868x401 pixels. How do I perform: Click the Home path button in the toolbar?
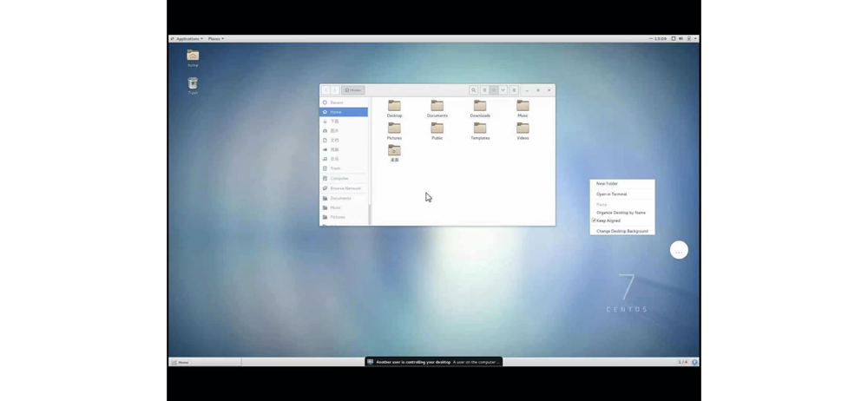pyautogui.click(x=353, y=90)
